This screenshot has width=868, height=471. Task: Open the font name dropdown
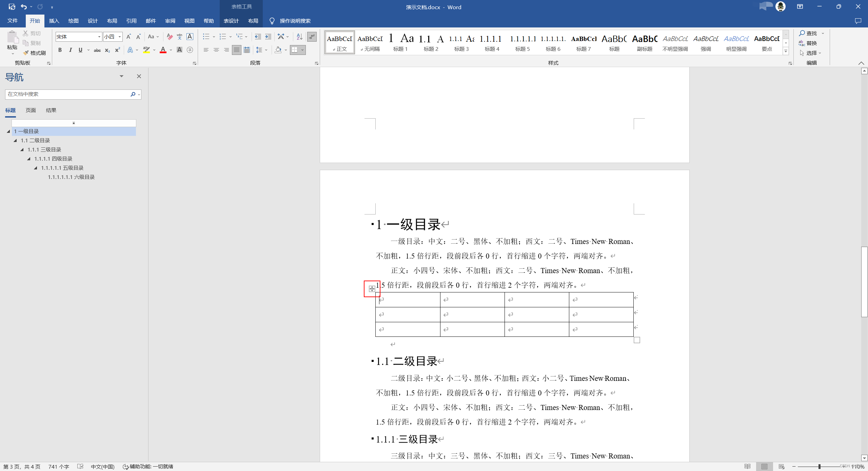pos(99,37)
